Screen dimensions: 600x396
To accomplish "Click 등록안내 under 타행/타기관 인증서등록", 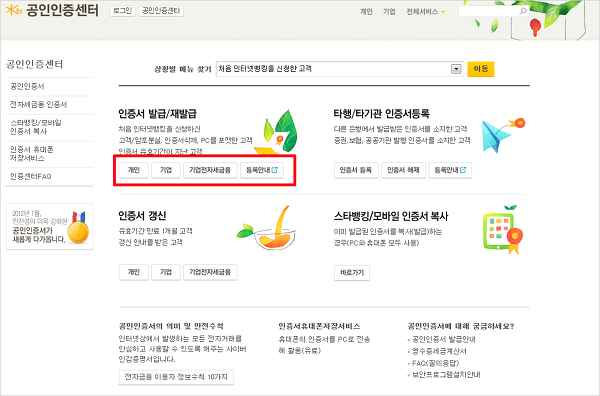I will pos(450,170).
